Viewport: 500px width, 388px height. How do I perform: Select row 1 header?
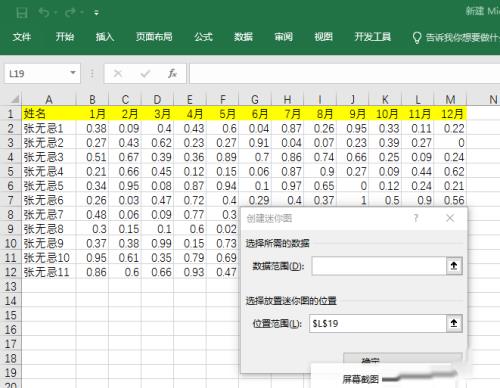point(10,114)
